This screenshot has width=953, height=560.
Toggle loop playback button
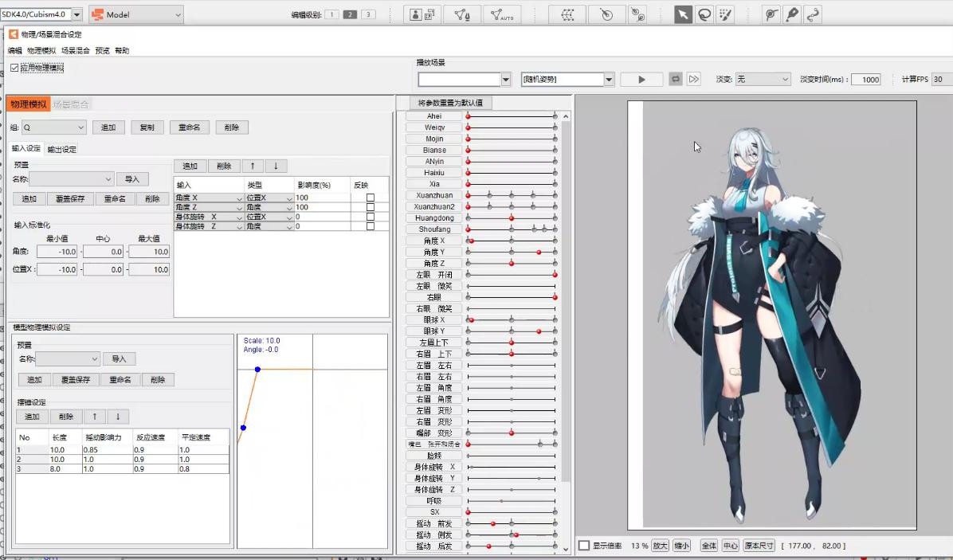click(675, 79)
